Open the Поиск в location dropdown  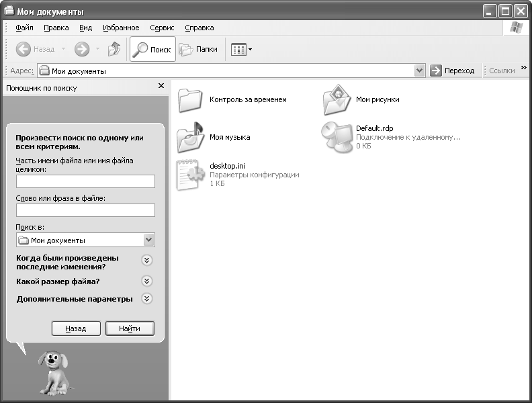pos(148,240)
